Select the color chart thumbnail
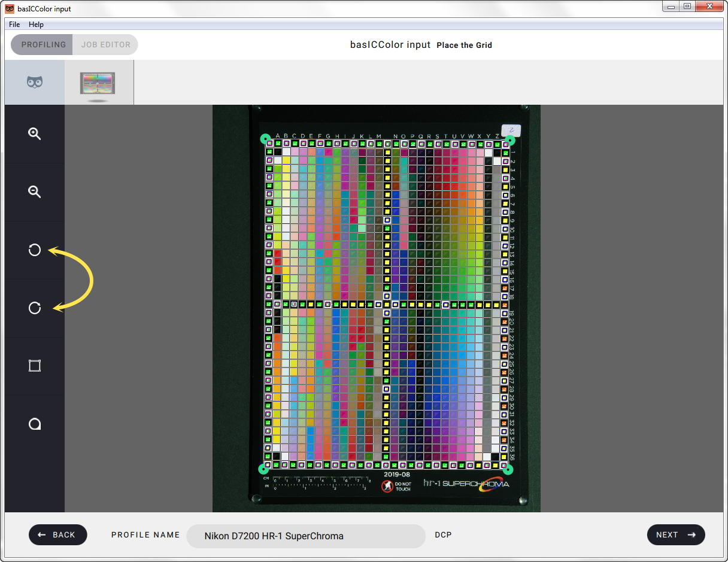Viewport: 728px width, 562px height. tap(98, 83)
